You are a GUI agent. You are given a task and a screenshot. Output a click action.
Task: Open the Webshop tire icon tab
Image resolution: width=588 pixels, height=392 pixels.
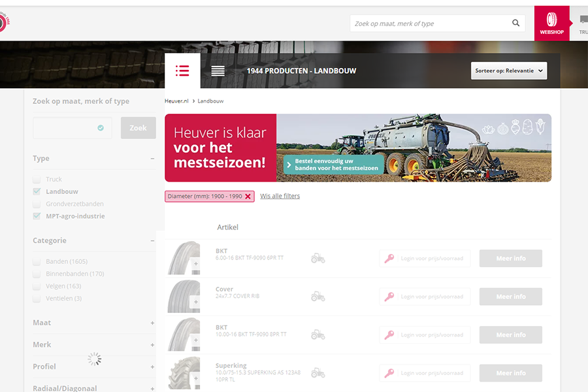(551, 24)
